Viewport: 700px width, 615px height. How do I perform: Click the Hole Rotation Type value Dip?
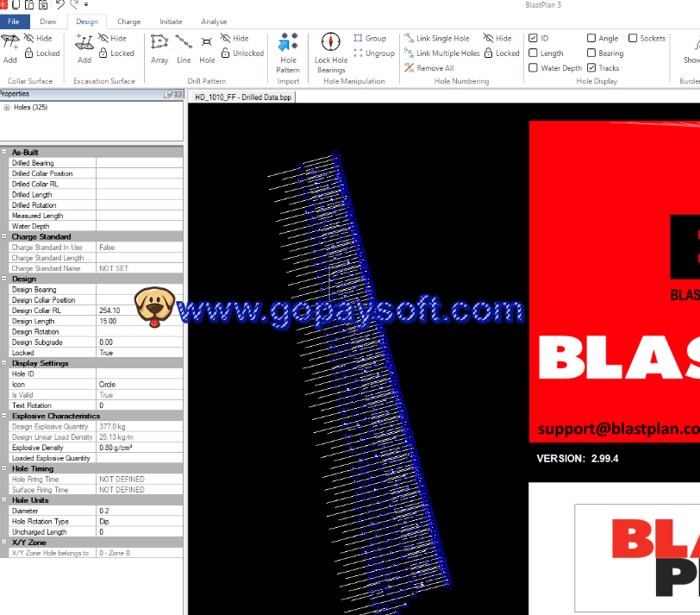(140, 521)
